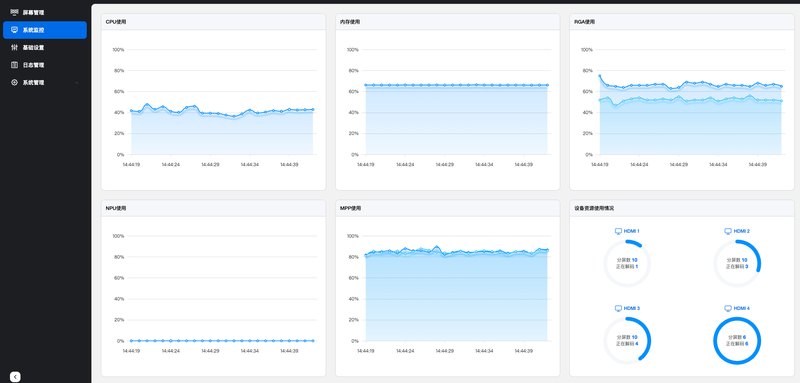Screen dimensions: 800x383
Task: Click the HDMI 3 label link
Action: [632, 309]
